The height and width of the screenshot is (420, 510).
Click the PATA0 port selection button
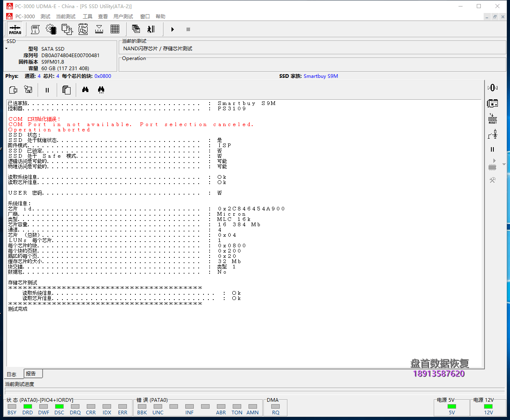coord(15,29)
